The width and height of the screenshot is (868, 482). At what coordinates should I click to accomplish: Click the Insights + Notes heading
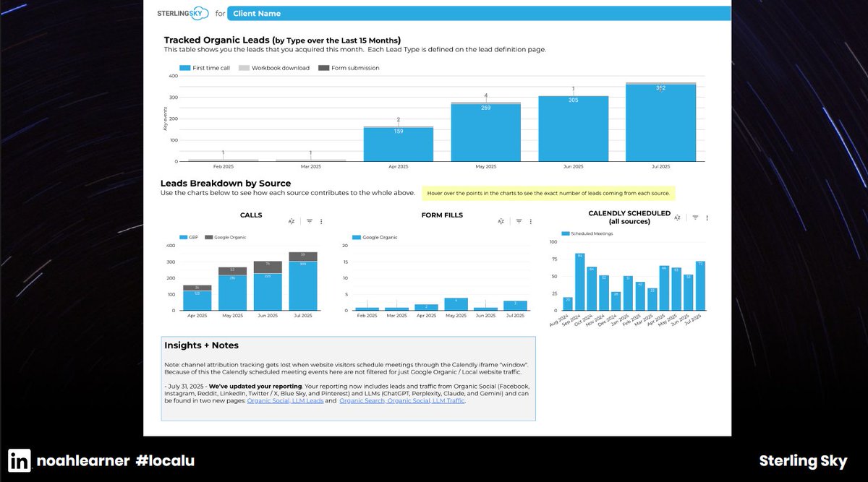pos(201,345)
